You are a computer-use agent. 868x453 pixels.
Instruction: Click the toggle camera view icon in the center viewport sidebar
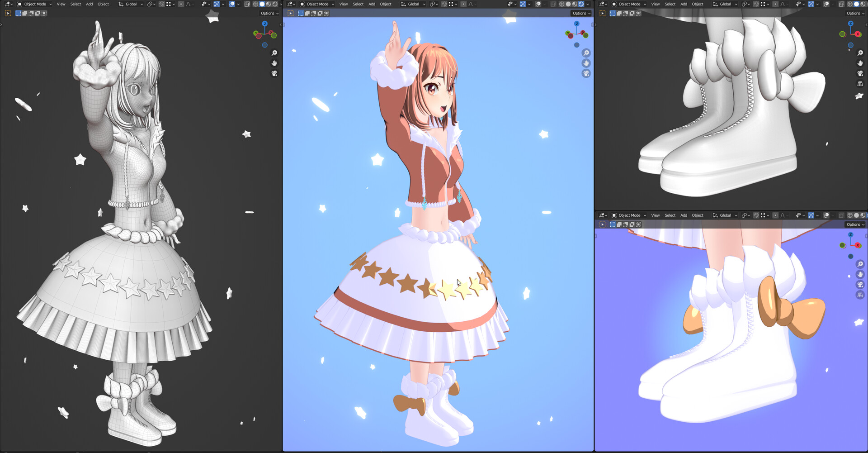tap(586, 73)
